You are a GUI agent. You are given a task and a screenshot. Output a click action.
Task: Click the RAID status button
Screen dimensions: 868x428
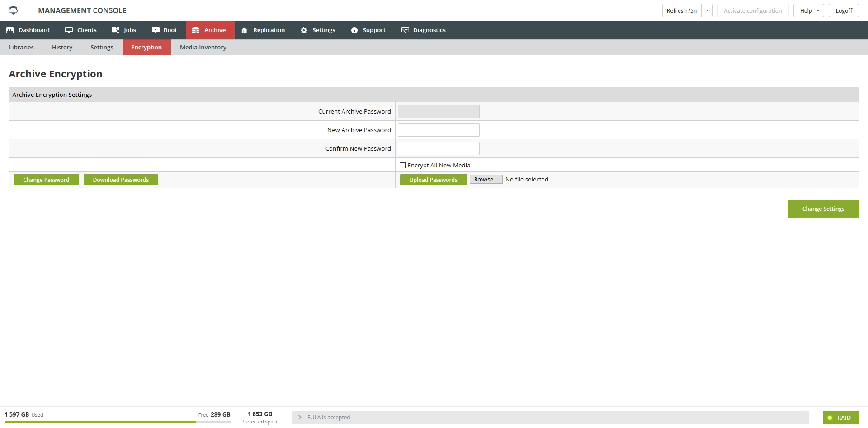tap(840, 418)
